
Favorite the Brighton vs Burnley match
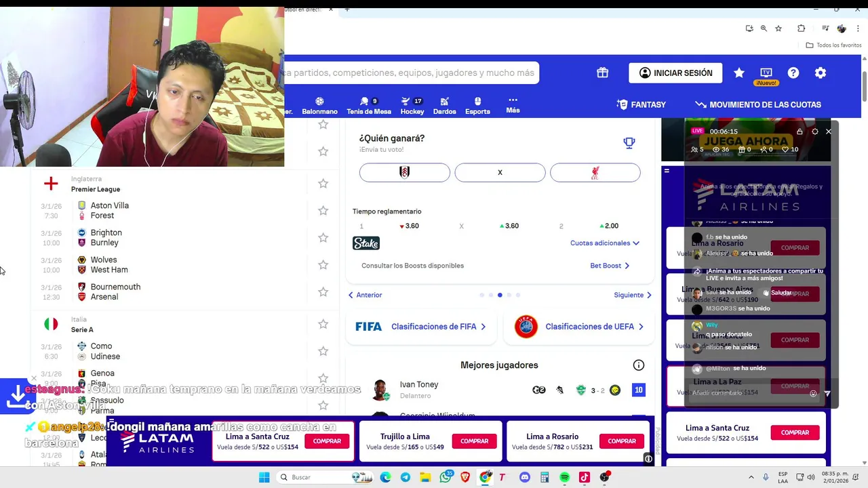323,238
